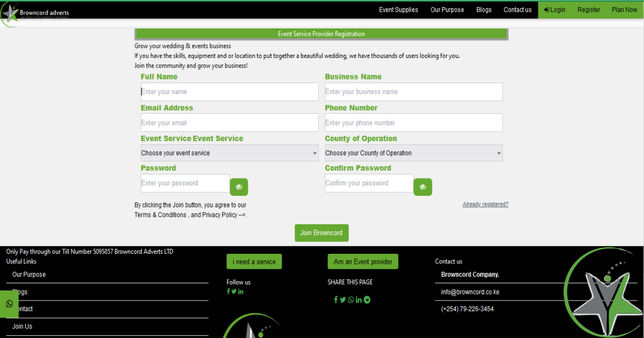The image size is (644, 338).
Task: Click the info@browncord.co.ke email address
Action: point(470,292)
